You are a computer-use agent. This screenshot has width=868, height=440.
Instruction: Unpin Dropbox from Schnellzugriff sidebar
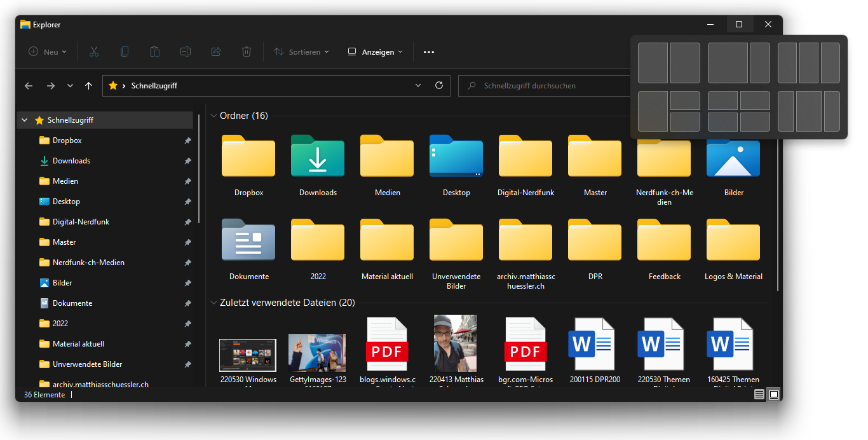[187, 141]
